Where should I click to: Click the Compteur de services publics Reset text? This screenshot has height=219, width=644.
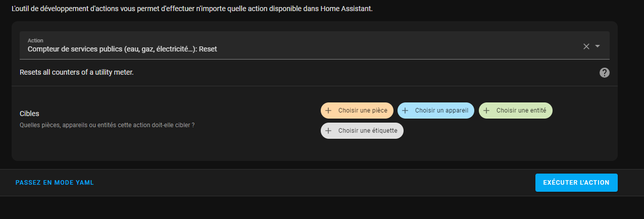122,49
